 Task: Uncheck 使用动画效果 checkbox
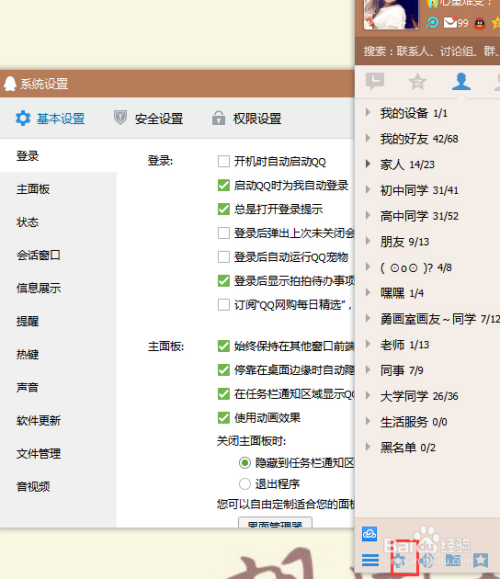[x=223, y=418]
